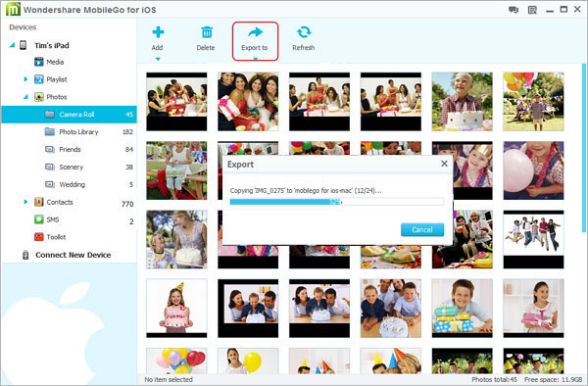This screenshot has height=386, width=588.
Task: Select Wedding album label
Action: pos(72,184)
